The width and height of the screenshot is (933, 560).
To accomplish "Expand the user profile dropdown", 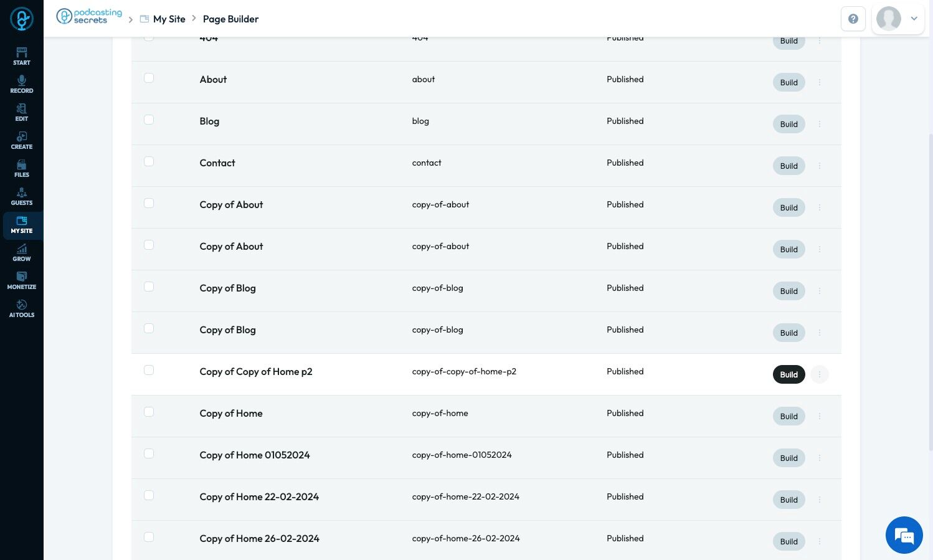I will (x=914, y=19).
